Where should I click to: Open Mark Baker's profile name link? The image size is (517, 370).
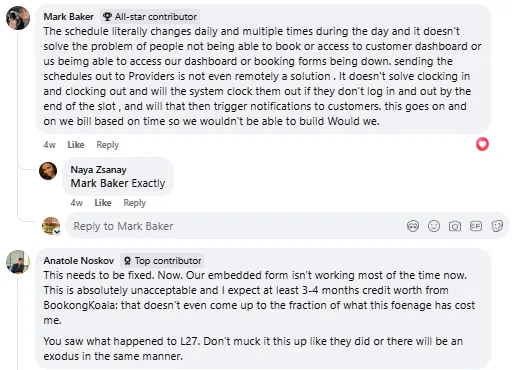coord(69,17)
